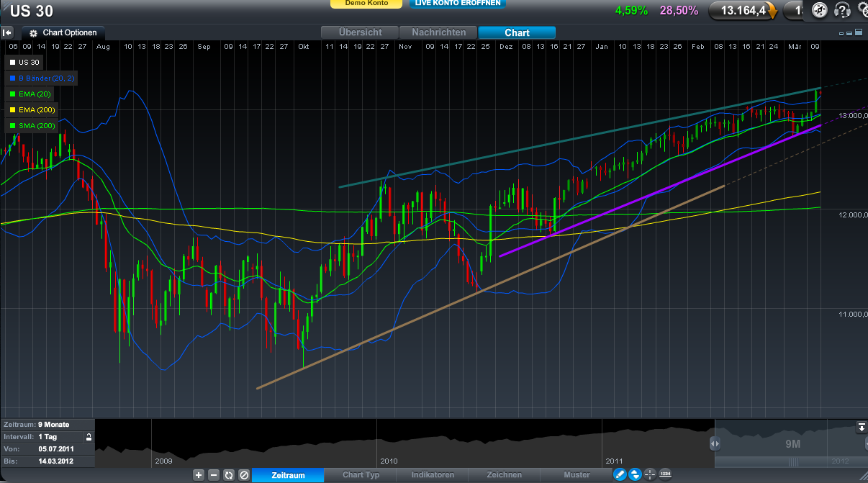This screenshot has height=483, width=868.
Task: Select the teal upper trendline
Action: click(x=579, y=138)
